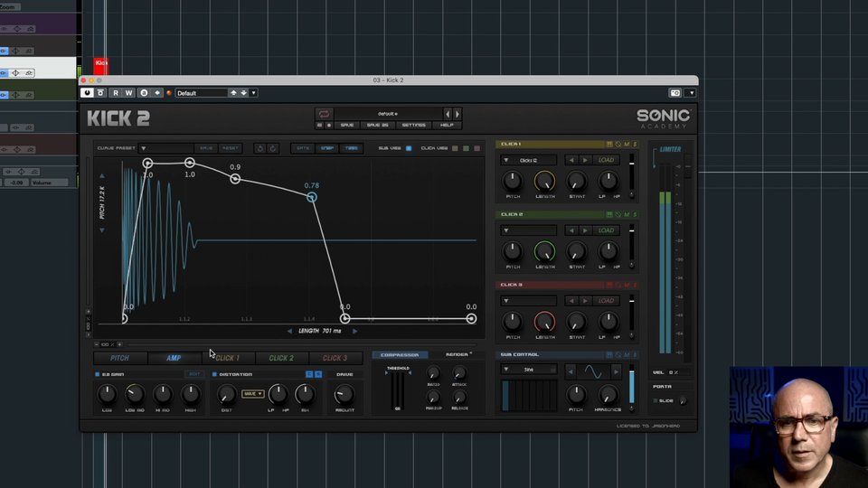This screenshot has width=868, height=488.
Task: Toggle the Sub View blue indicator
Action: pyautogui.click(x=409, y=148)
